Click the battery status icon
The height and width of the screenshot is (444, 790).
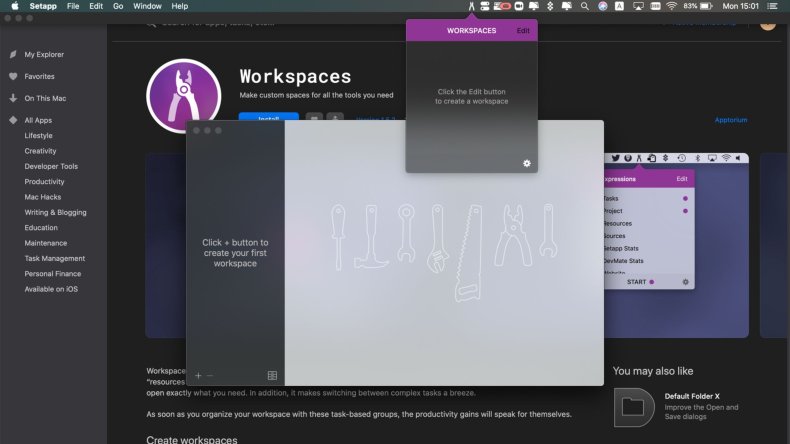(706, 6)
